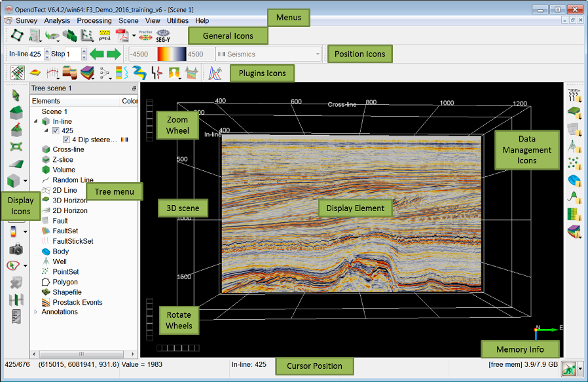The image size is (588, 382).
Task: Click the Survey setup icon in toolbar
Action: pyautogui.click(x=17, y=35)
